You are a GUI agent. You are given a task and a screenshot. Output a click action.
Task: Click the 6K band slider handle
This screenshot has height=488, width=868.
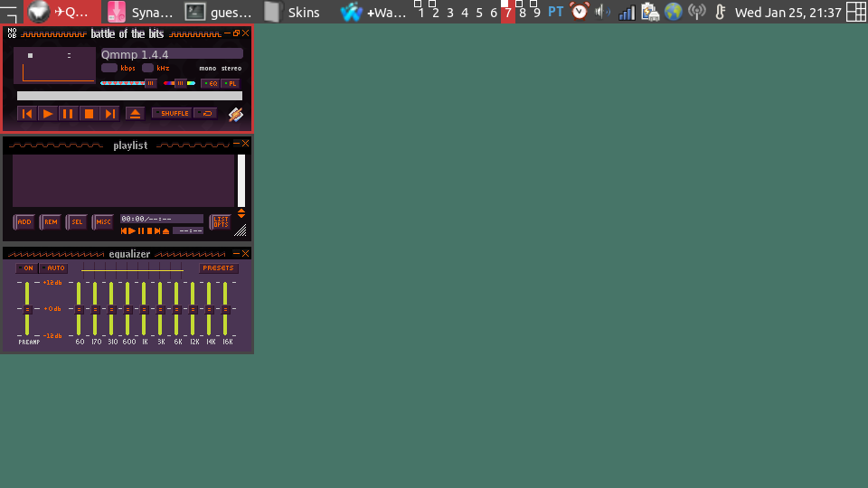[x=176, y=309]
